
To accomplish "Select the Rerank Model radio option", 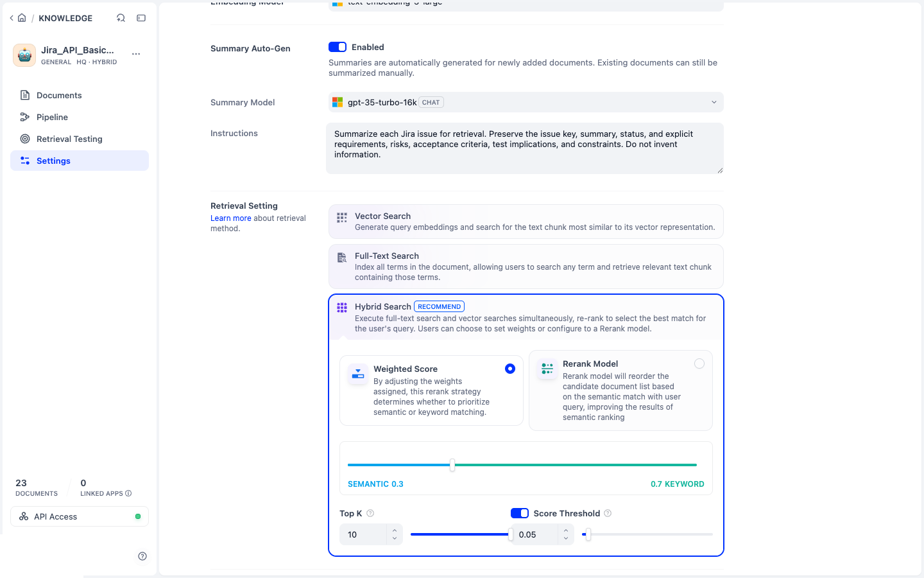I will 699,363.
